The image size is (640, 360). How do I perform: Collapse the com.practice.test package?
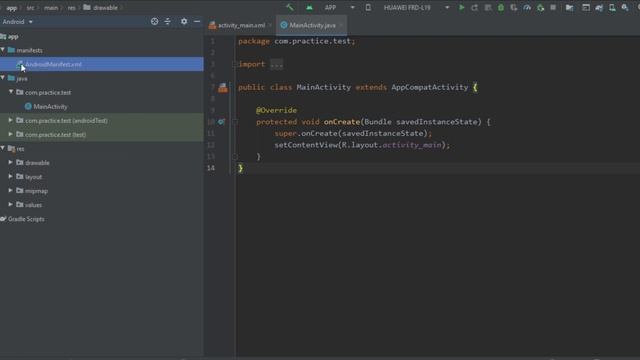tap(11, 92)
